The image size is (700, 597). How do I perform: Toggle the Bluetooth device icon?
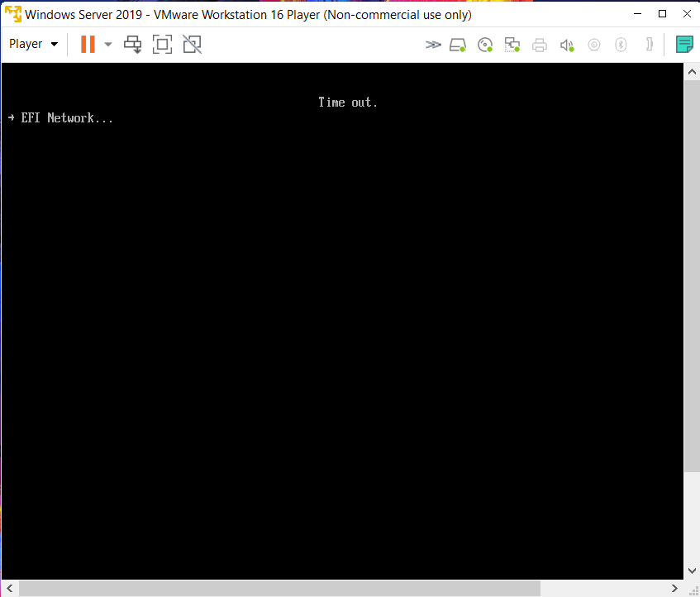tap(621, 45)
